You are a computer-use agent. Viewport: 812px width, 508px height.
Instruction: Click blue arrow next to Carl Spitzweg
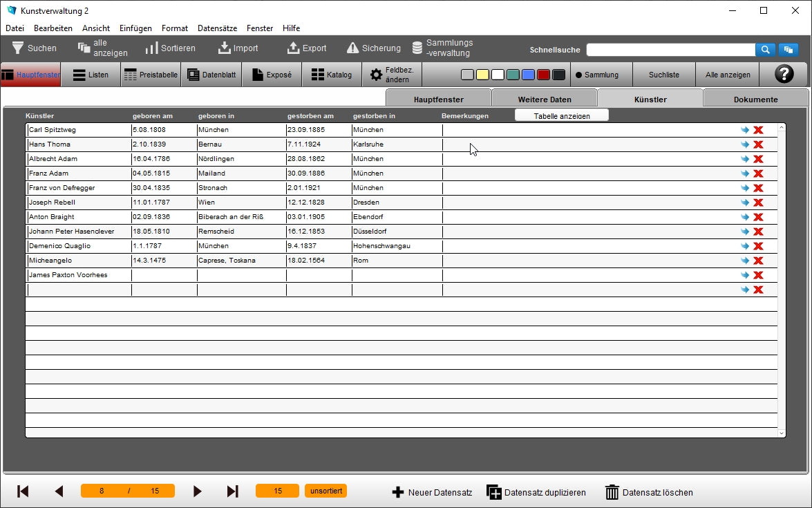pos(745,130)
